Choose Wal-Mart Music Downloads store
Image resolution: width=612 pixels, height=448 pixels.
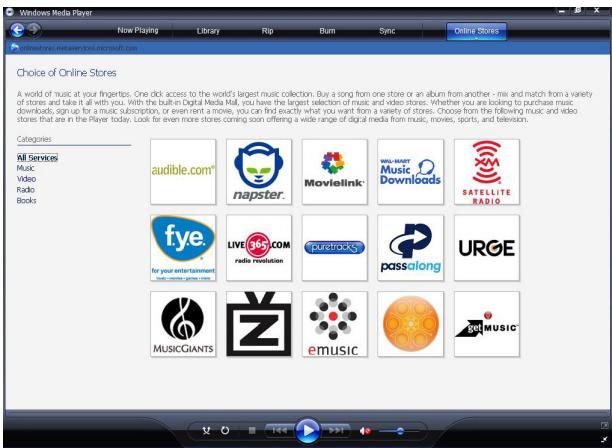click(x=411, y=172)
